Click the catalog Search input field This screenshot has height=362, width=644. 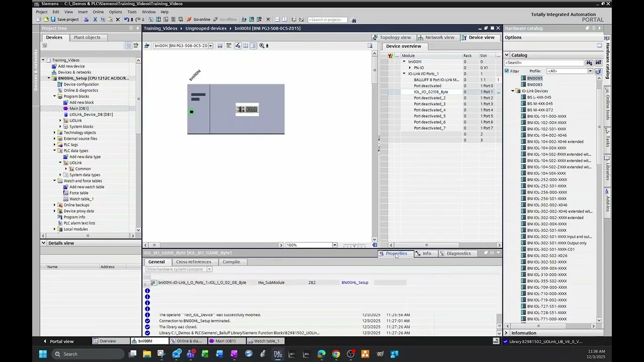point(544,63)
